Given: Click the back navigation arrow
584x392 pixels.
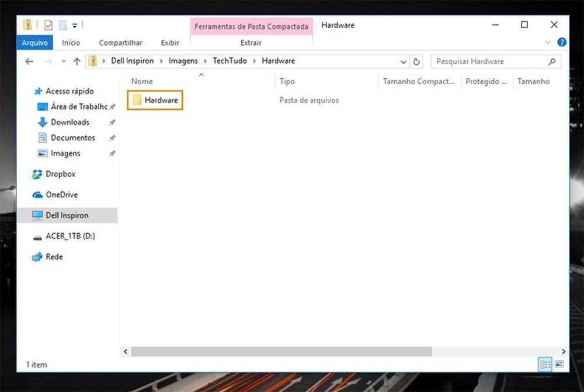Looking at the screenshot, I should 29,61.
